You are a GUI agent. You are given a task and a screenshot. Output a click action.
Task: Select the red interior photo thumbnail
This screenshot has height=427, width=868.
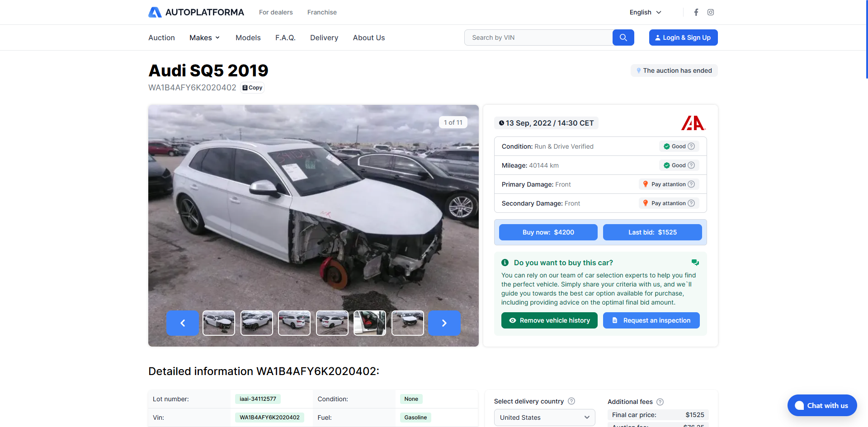[370, 323]
